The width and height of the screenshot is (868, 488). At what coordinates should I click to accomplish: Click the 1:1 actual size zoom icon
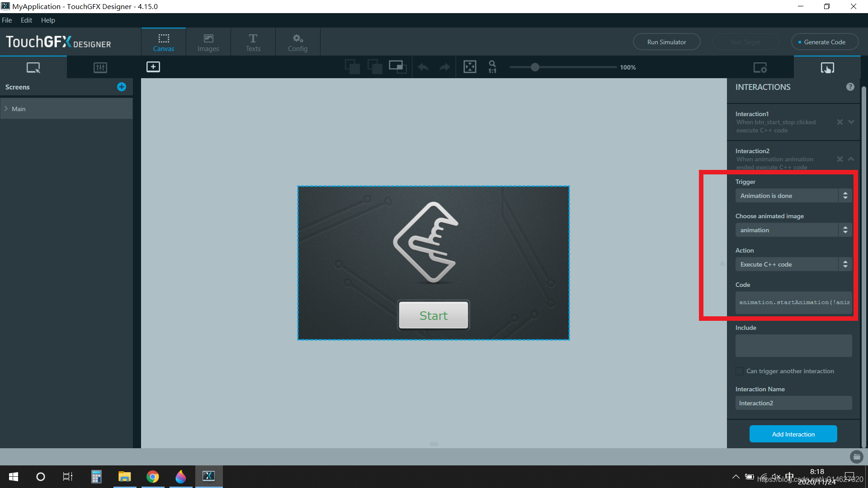[x=492, y=67]
